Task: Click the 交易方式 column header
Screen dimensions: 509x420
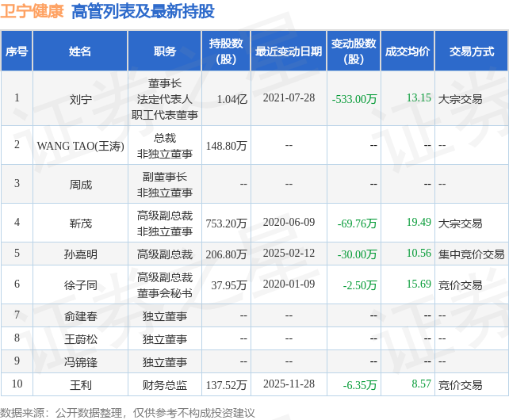Action: tap(472, 51)
